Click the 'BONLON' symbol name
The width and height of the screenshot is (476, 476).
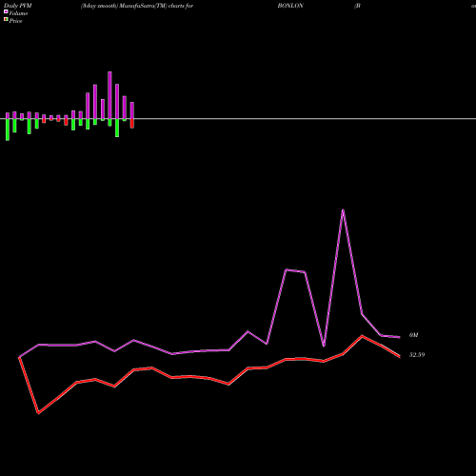[290, 6]
